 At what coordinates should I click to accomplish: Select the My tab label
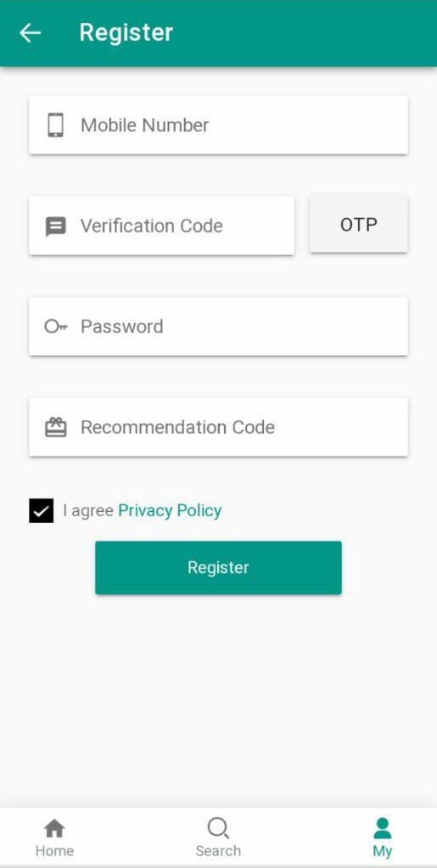pos(382,851)
